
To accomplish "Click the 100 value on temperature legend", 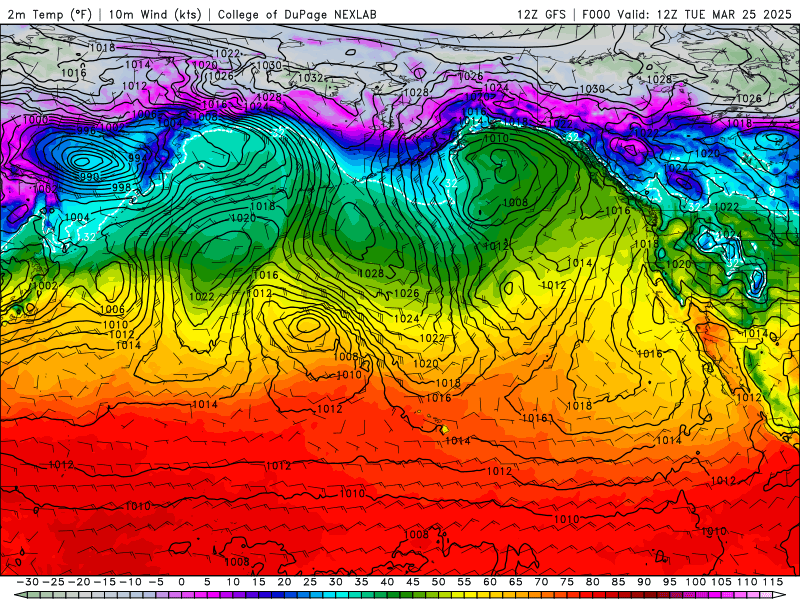I will tap(695, 582).
